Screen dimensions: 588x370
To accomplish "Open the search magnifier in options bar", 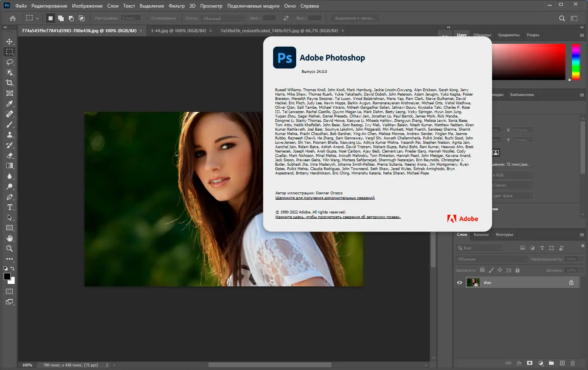I will (x=562, y=18).
